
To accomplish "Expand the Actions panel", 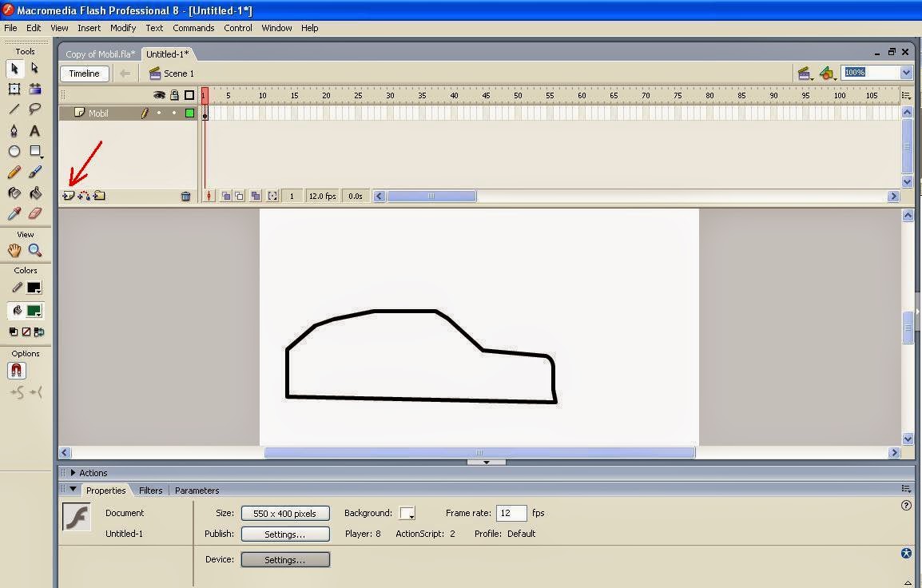I will [73, 473].
